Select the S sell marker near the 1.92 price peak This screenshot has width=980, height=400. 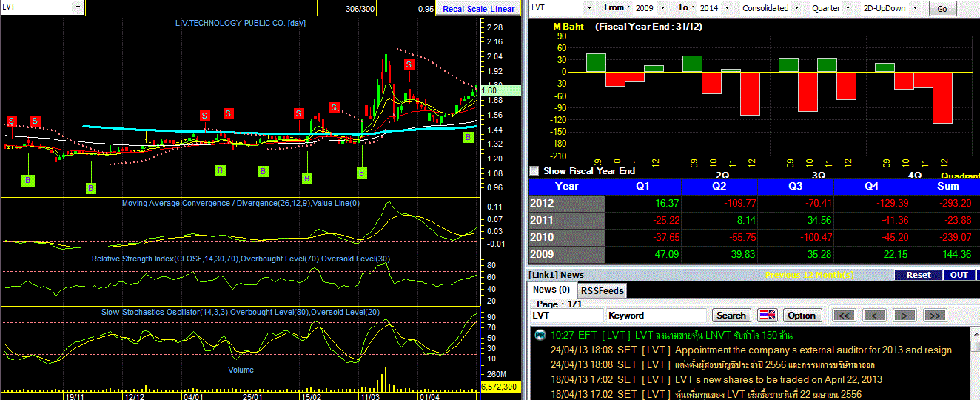click(x=409, y=65)
